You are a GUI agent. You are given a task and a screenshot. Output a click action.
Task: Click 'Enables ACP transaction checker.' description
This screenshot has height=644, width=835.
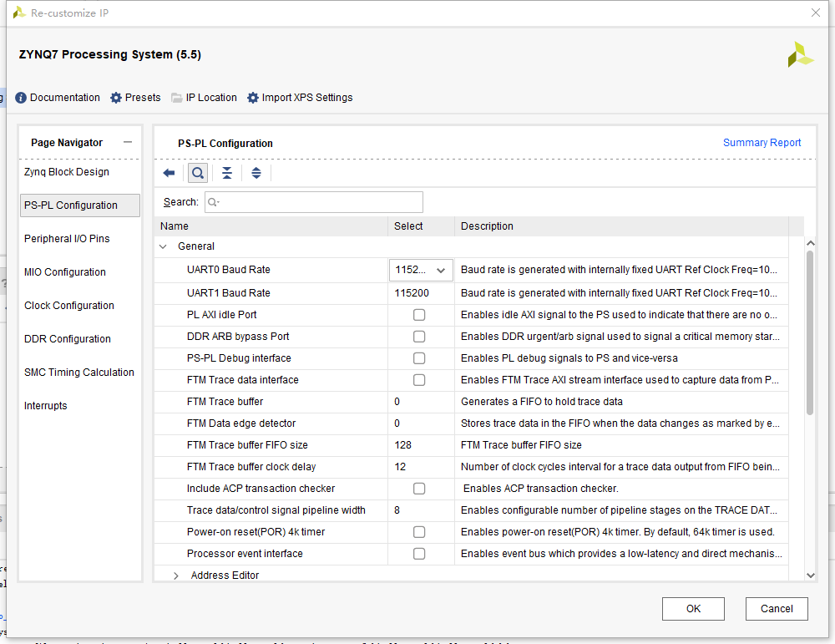(x=540, y=489)
